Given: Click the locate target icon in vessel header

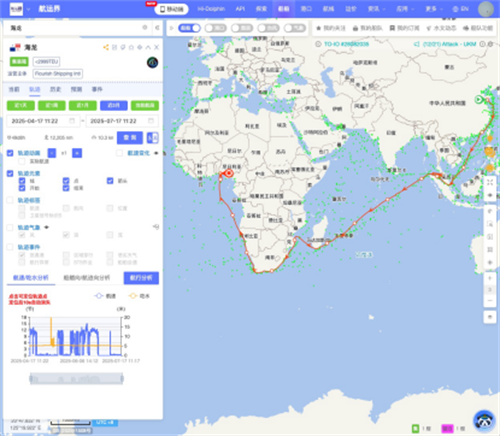Looking at the screenshot, I should [140, 47].
